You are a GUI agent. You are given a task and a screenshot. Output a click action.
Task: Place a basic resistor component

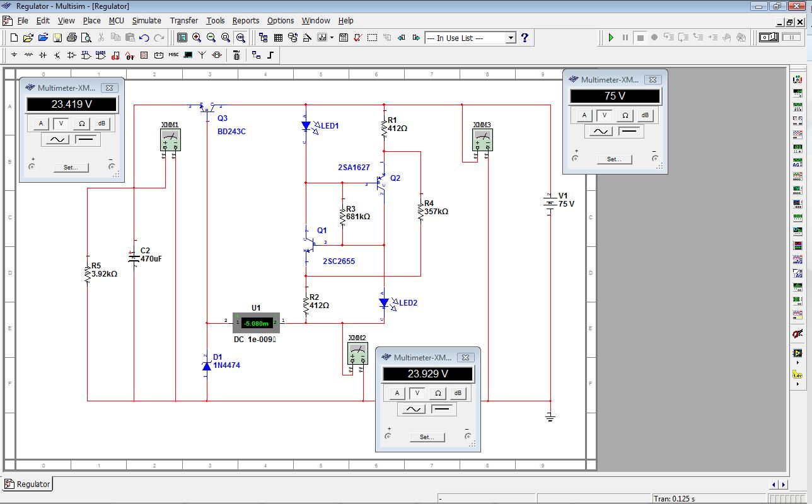pos(28,55)
